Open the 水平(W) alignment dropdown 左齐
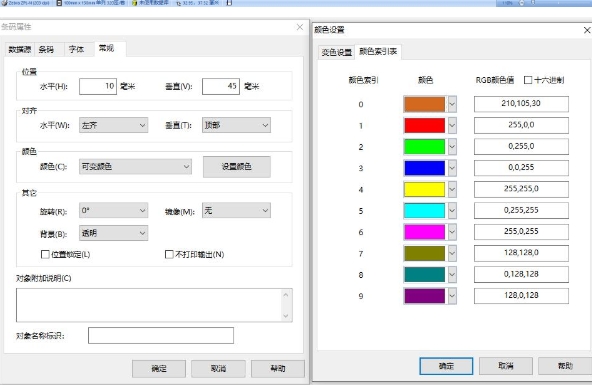 click(113, 125)
